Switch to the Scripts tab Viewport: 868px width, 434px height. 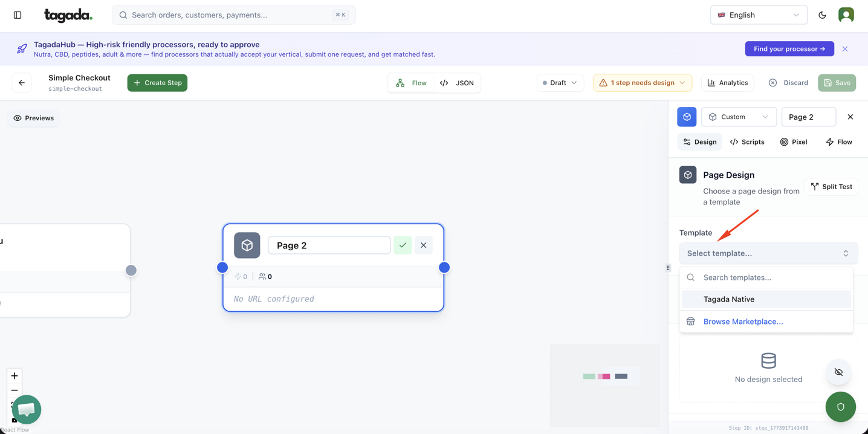[747, 142]
